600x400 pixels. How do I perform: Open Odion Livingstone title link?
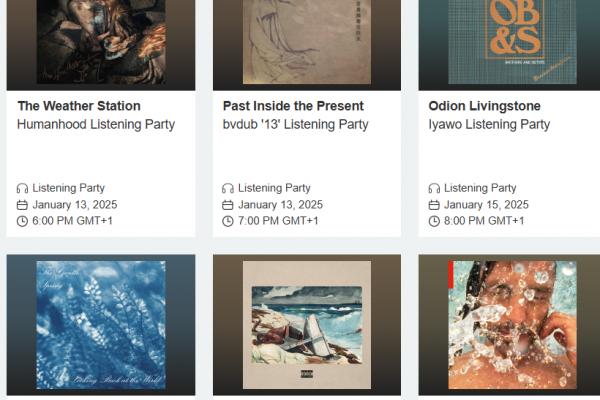[484, 106]
